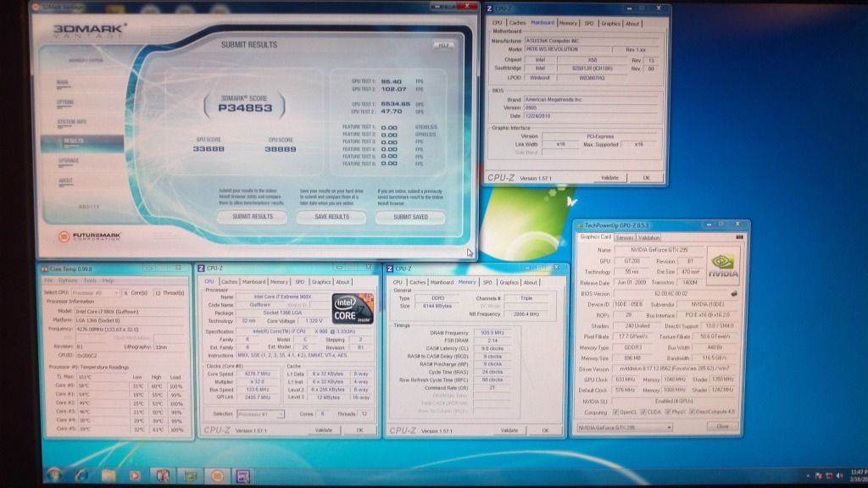Screen dimensions: 868x488
Task: Go to MAIN in 3DMark sidebar
Action: (63, 83)
